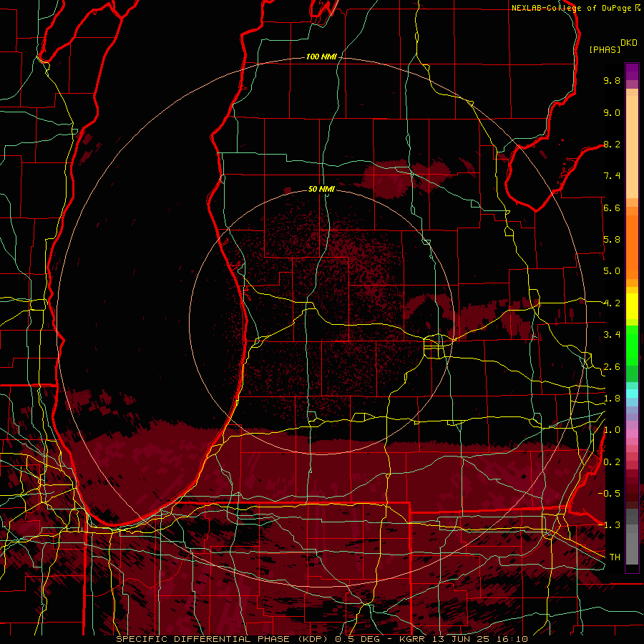Viewport: 644px width, 644px height.
Task: Click the (KDP) product code in caption
Action: [x=313, y=639]
